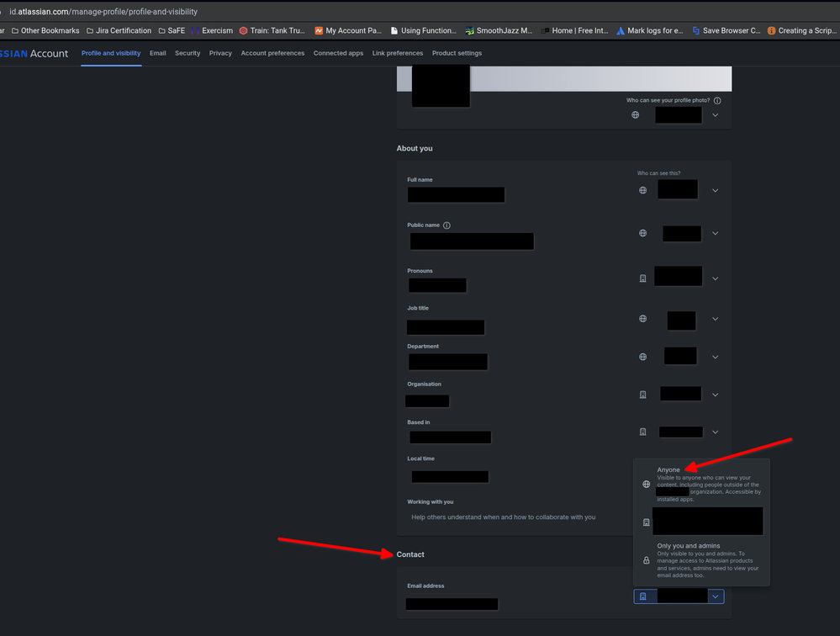Select the organization-only visibility option
Screen dimensions: 840x636
(702, 522)
